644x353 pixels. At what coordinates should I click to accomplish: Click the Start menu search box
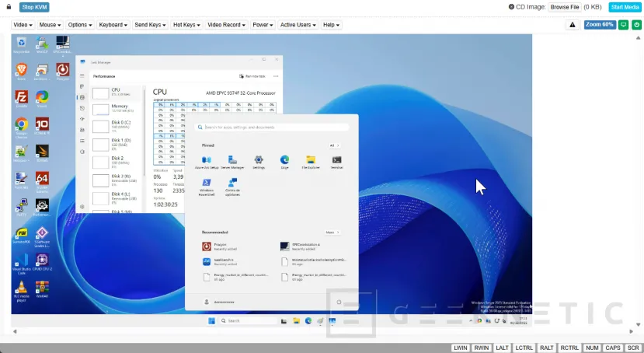pyautogui.click(x=272, y=127)
